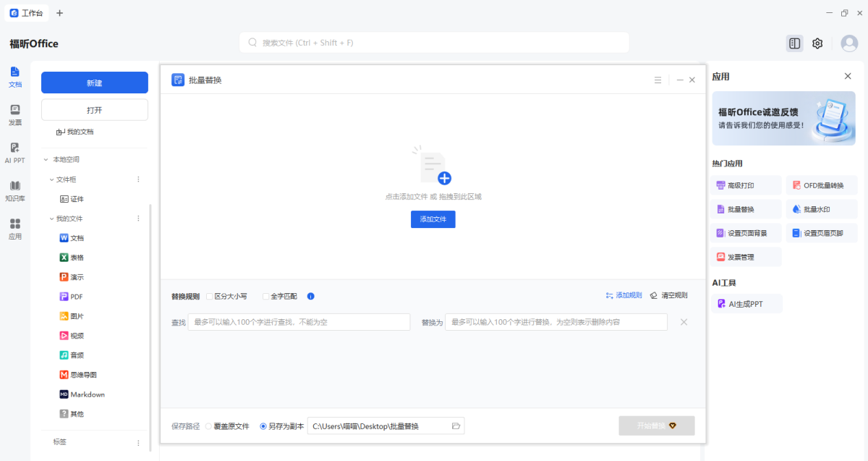Click the 打开 button
Viewport: 868px width, 461px height.
tap(95, 110)
